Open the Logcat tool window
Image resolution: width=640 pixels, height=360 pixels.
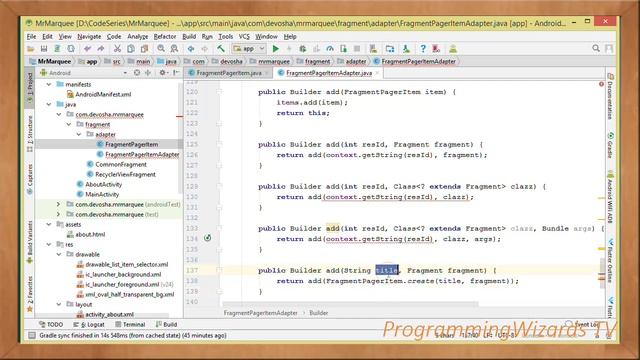(x=89, y=324)
